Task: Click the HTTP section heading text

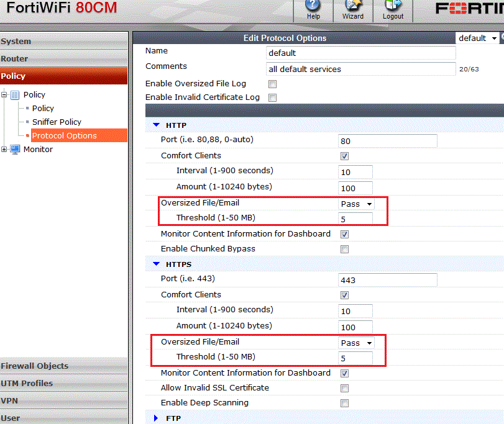Action: pyautogui.click(x=176, y=125)
